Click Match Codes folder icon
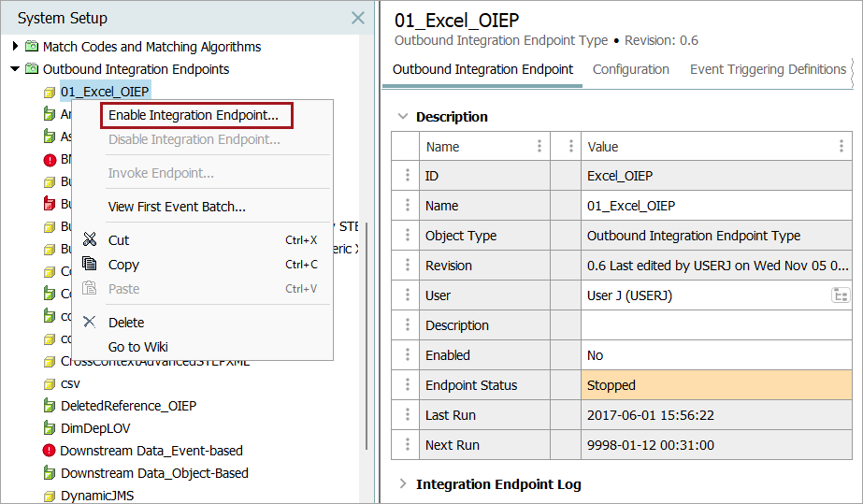This screenshot has height=504, width=863. coord(32,47)
